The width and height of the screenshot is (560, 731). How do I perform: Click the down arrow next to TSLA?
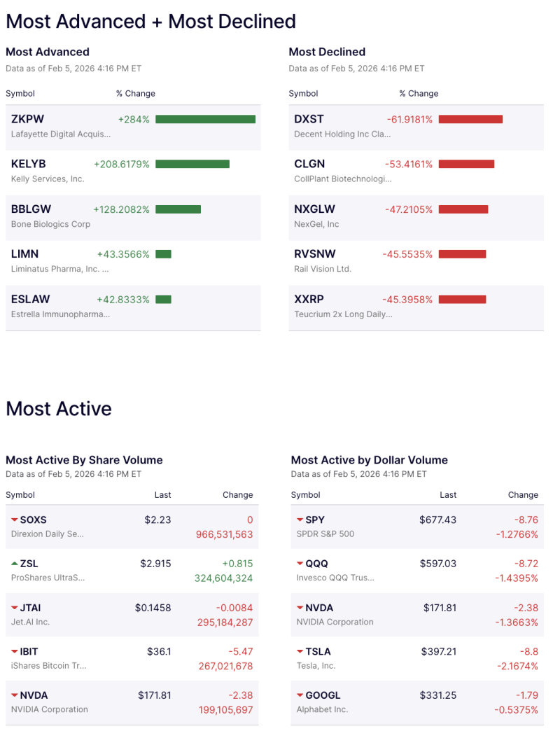click(299, 652)
